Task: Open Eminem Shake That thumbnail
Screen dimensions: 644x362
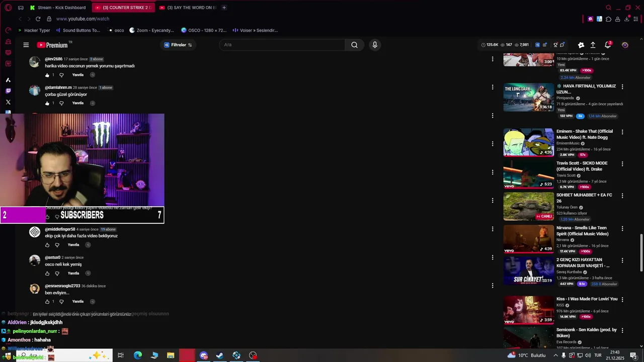Action: [x=529, y=142]
